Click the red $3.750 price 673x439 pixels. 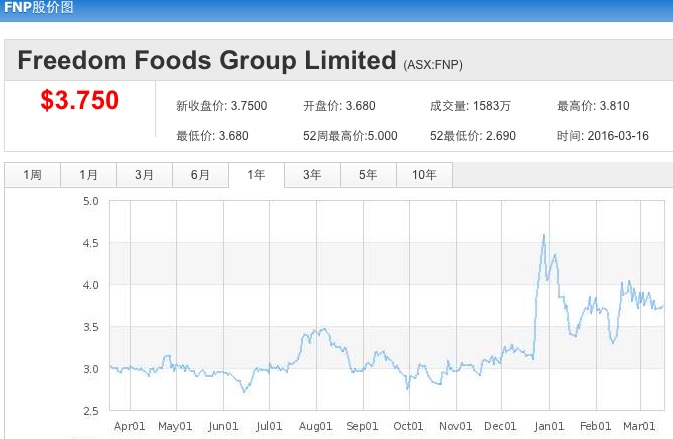coord(79,101)
